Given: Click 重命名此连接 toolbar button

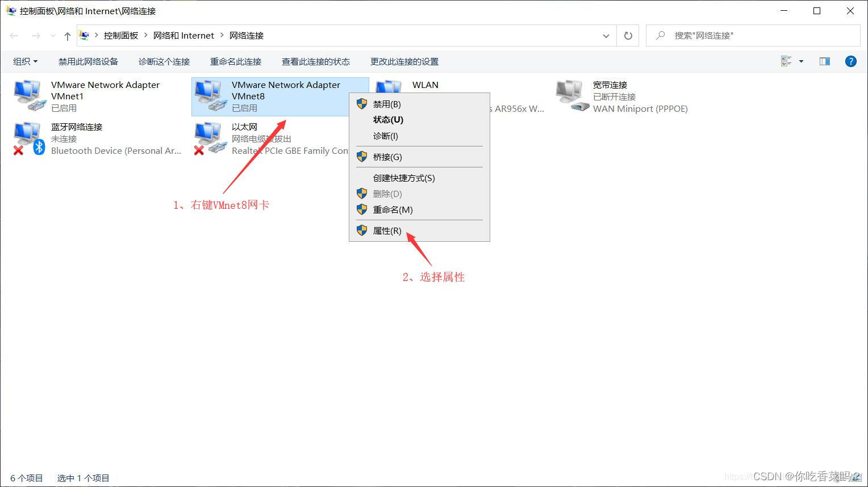Looking at the screenshot, I should click(236, 61).
